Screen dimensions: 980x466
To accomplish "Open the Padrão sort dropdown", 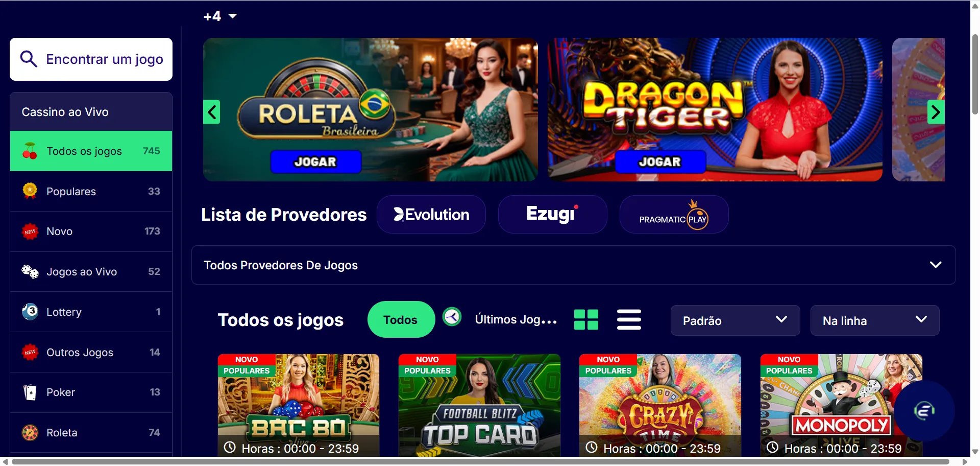I will (x=735, y=320).
